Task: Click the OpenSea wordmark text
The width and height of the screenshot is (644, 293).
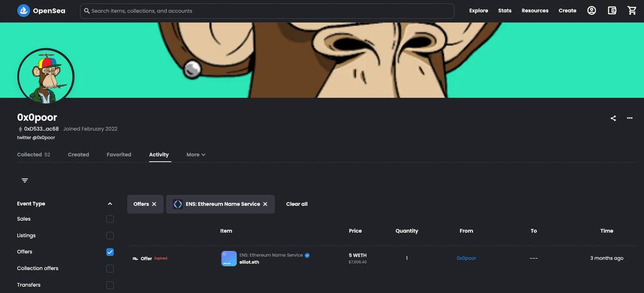Action: tap(49, 11)
